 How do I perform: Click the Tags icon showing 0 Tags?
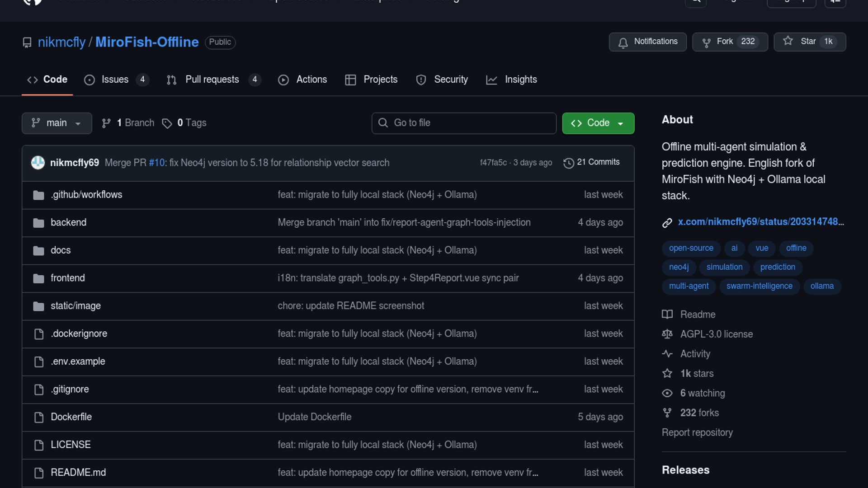(x=167, y=123)
